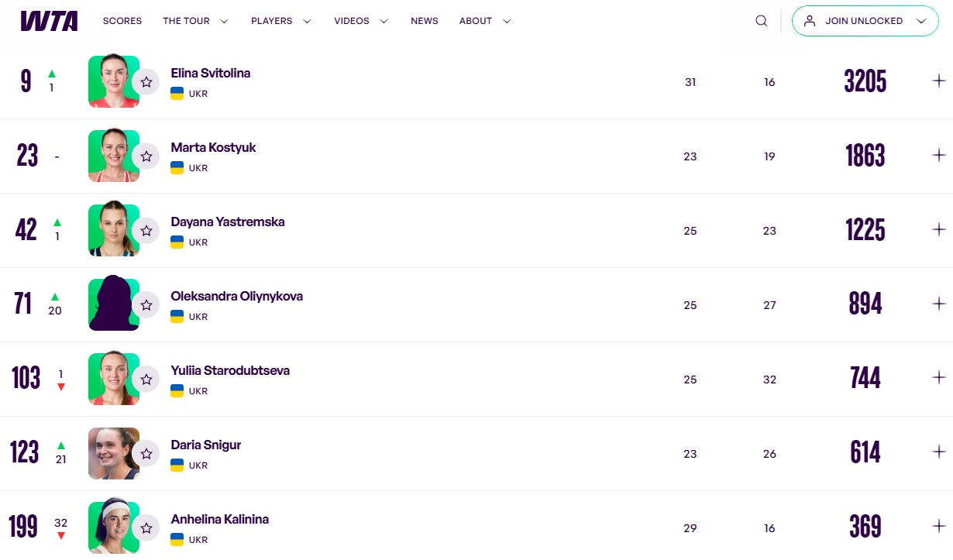The image size is (953, 560).
Task: Click star icon beside Daria Snigur
Action: click(146, 454)
